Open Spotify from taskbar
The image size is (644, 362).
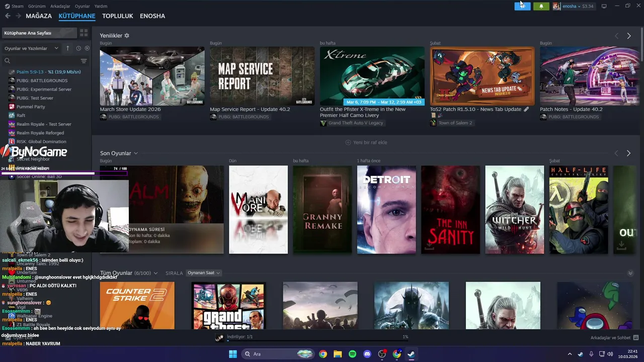click(x=352, y=354)
